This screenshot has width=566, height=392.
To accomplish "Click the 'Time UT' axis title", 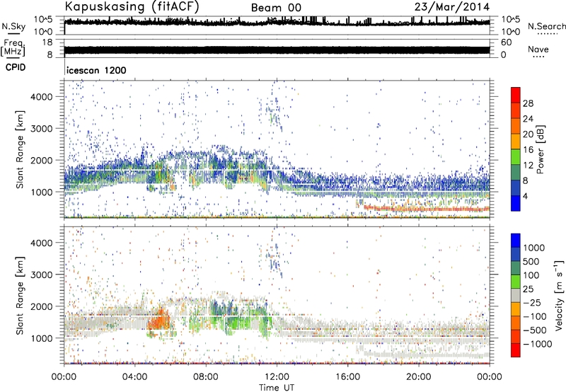I will pos(277,388).
